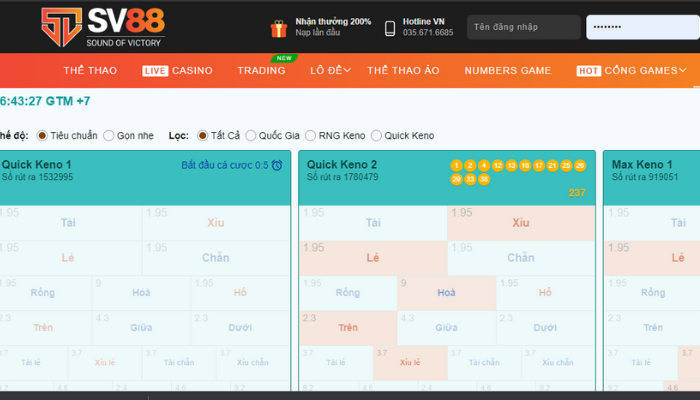
Task: Click the LIVE badge beside Casino
Action: point(155,71)
